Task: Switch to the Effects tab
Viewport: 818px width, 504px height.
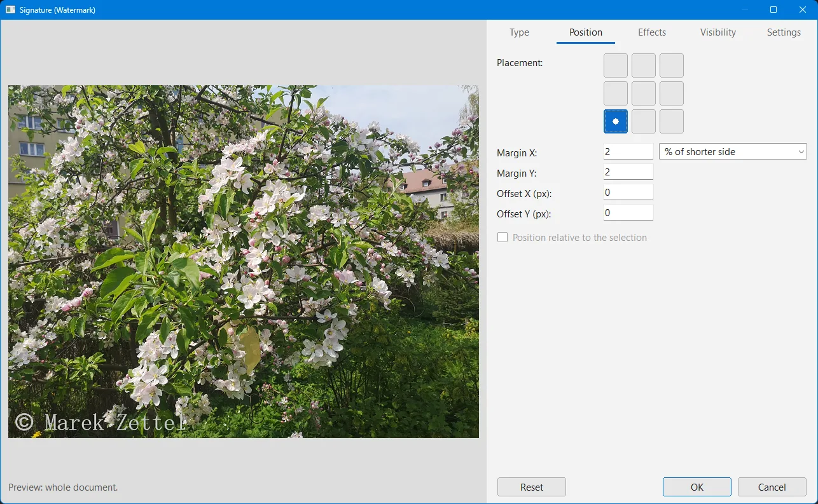Action: (652, 32)
